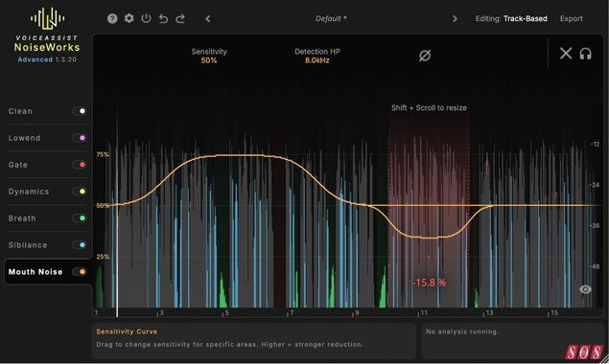
Task: Open the settings gear icon
Action: click(129, 18)
